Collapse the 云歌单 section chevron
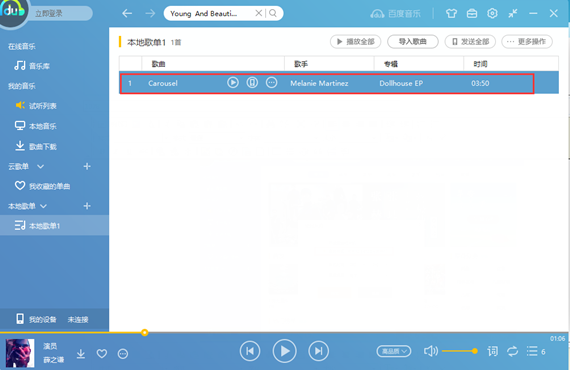This screenshot has height=370, width=570. 40,166
